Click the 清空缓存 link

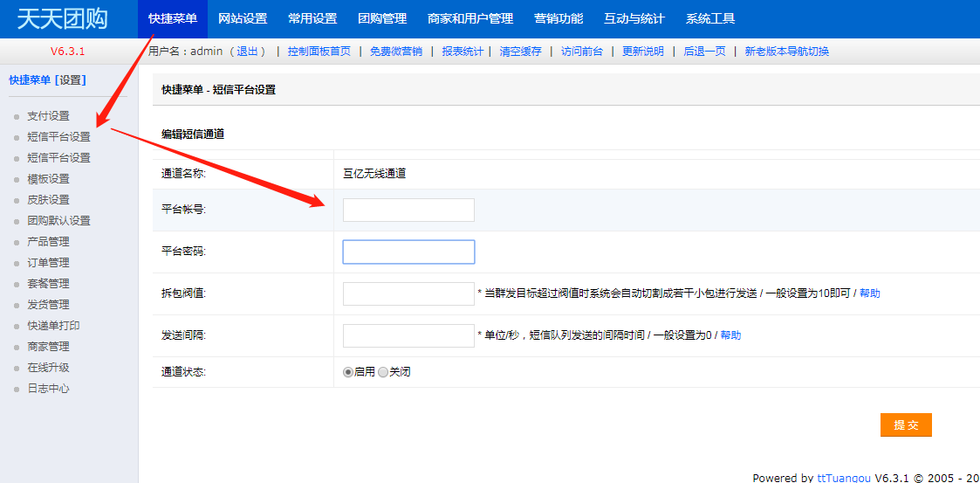[520, 52]
